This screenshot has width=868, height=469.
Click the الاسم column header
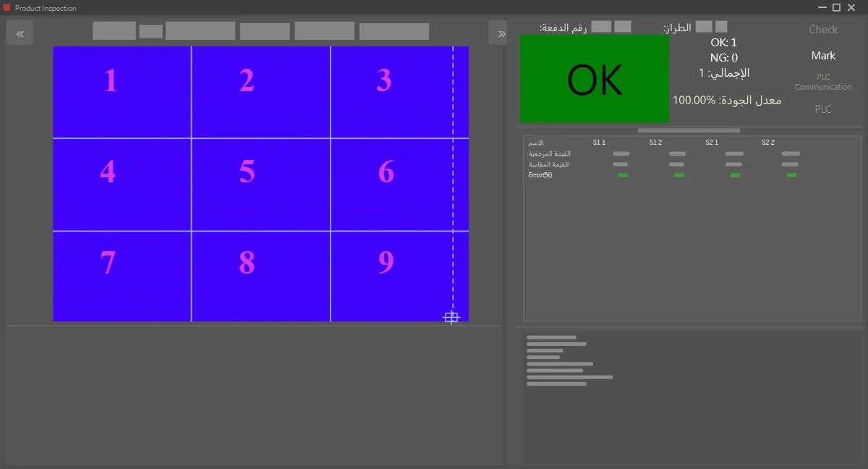click(x=536, y=143)
